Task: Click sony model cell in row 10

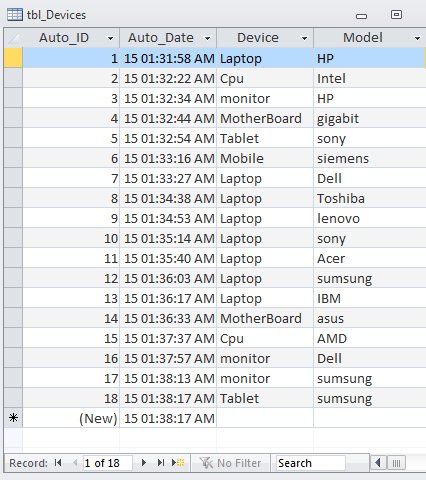Action: pyautogui.click(x=370, y=238)
